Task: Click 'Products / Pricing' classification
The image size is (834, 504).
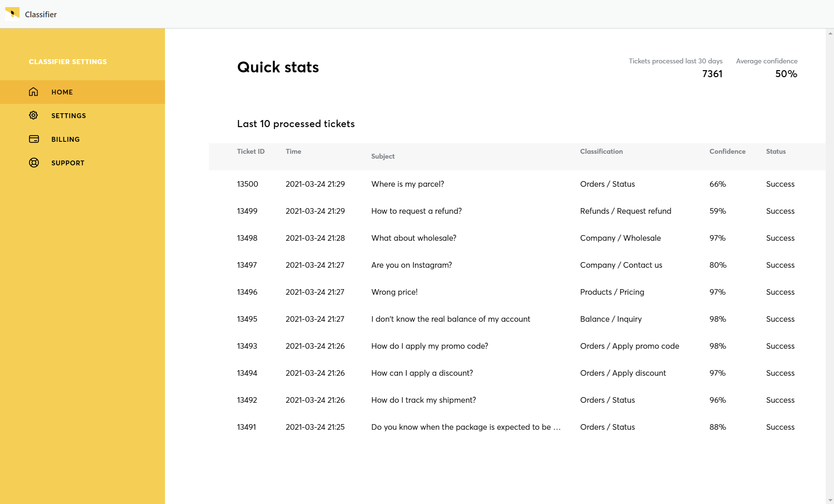Action: [x=612, y=292]
